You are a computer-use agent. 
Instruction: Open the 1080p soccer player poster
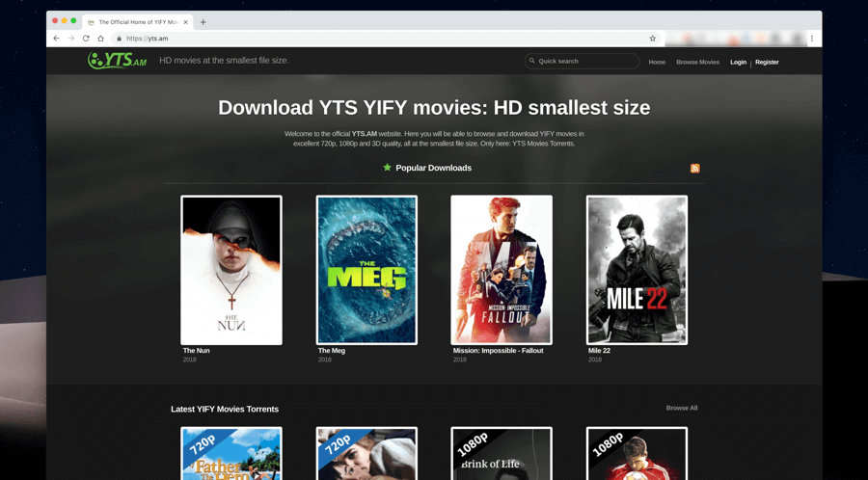[x=637, y=453]
